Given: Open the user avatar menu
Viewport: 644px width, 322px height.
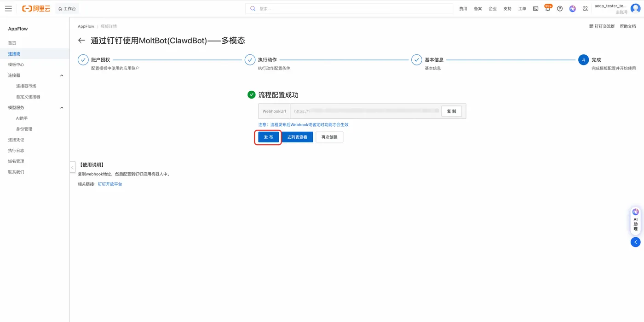Looking at the screenshot, I should click(635, 8).
